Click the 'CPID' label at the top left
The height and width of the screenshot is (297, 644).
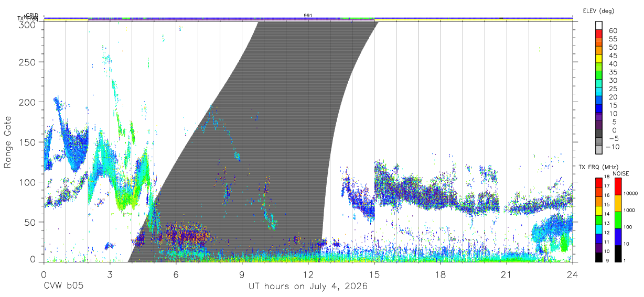(x=33, y=16)
